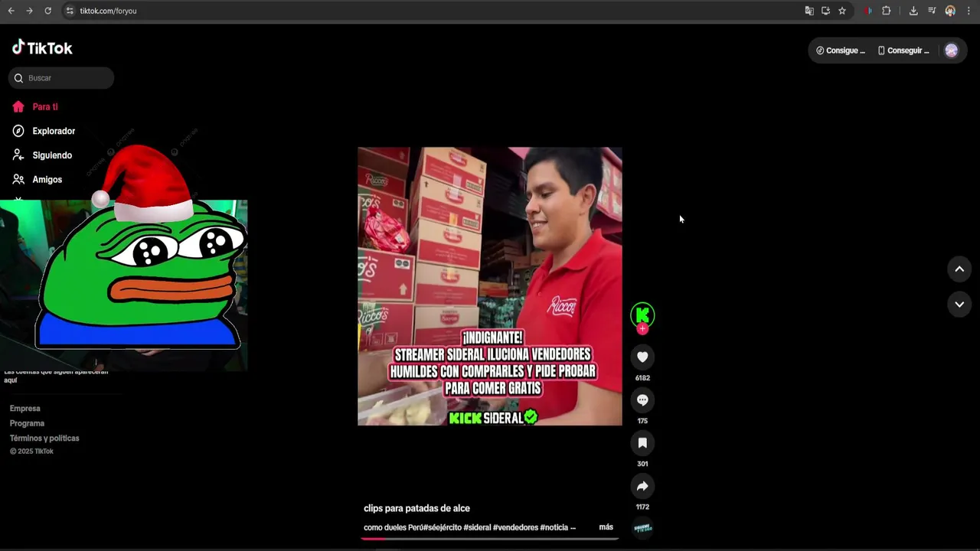This screenshot has width=980, height=551.
Task: Follow creator with red plus button
Action: coord(642,329)
